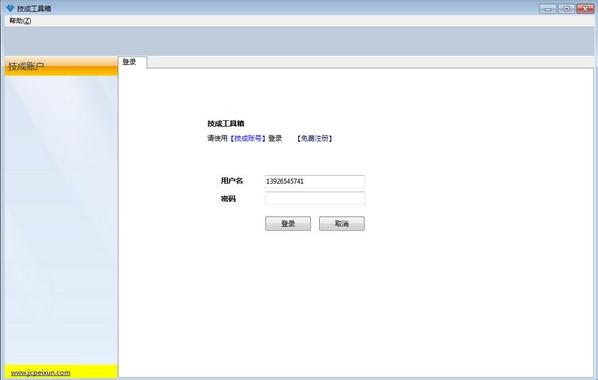Visit the www.jcpeixun.com link
Viewport: 598px width, 380px height.
coord(40,373)
